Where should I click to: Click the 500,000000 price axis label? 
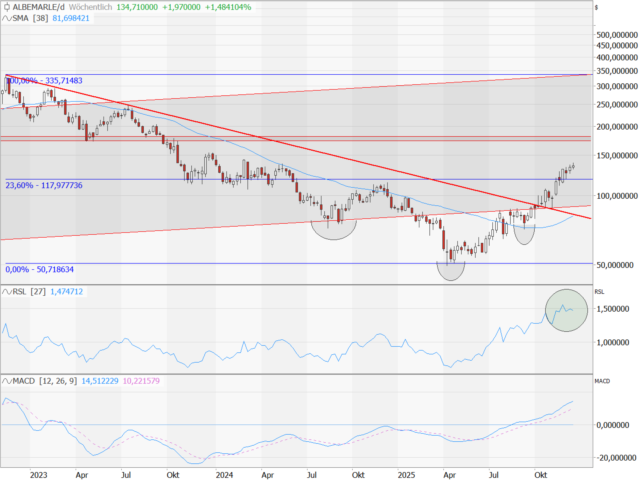point(617,35)
